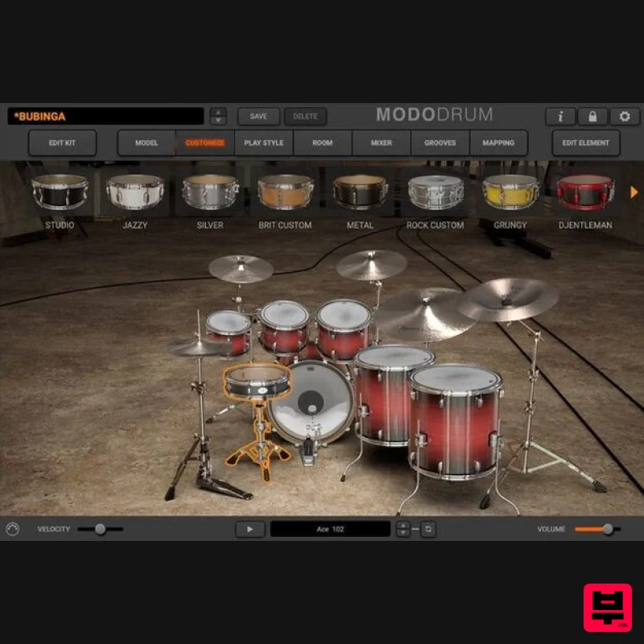
Task: Click the MIDI dial icon beside Velocity
Action: point(13,529)
